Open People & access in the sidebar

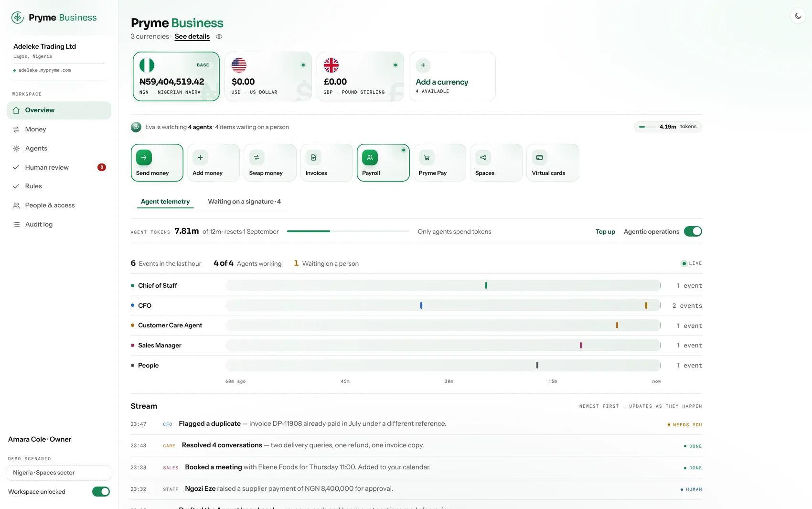click(59, 205)
